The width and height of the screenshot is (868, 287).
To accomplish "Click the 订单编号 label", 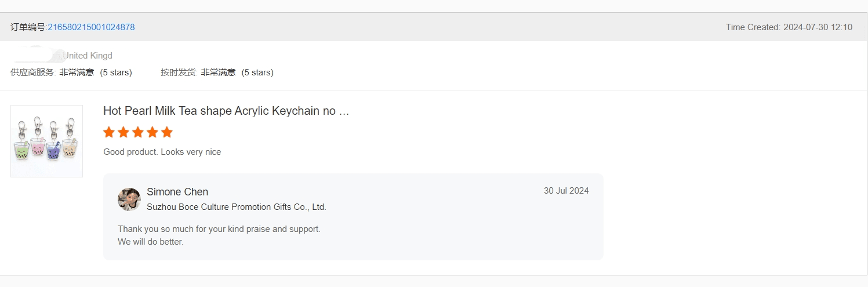I will (x=28, y=27).
